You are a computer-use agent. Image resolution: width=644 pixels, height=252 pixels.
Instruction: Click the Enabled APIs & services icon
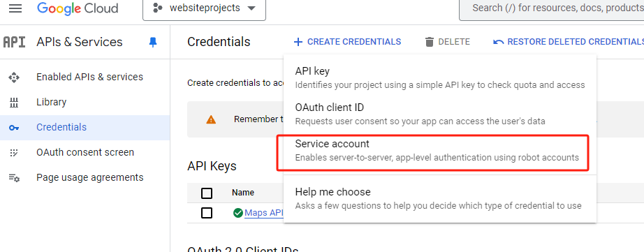(x=14, y=77)
